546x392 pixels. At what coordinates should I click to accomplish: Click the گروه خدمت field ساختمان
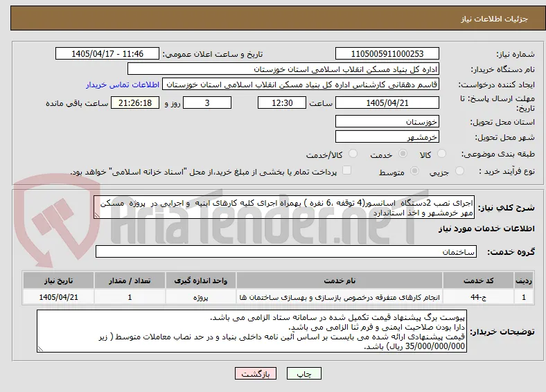pos(286,251)
